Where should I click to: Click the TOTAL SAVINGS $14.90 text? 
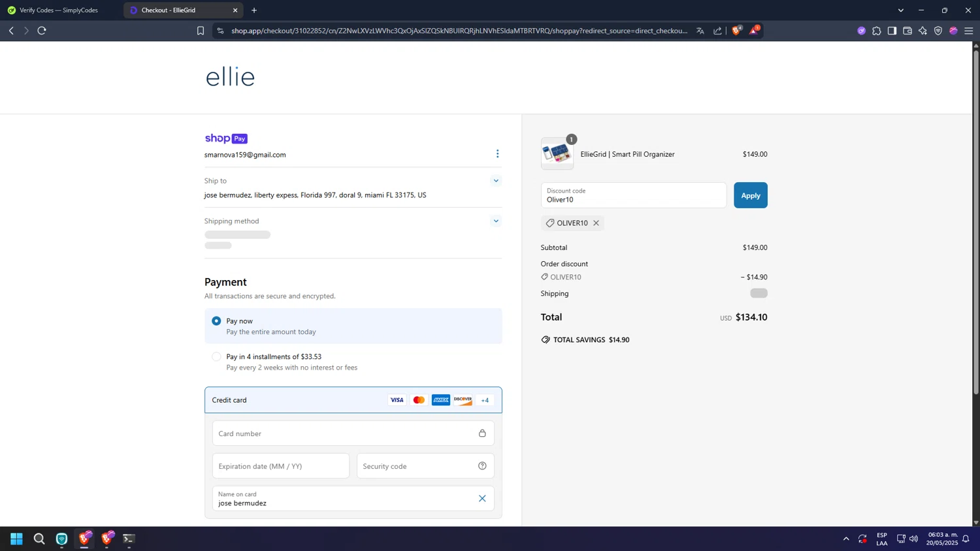[x=591, y=340]
